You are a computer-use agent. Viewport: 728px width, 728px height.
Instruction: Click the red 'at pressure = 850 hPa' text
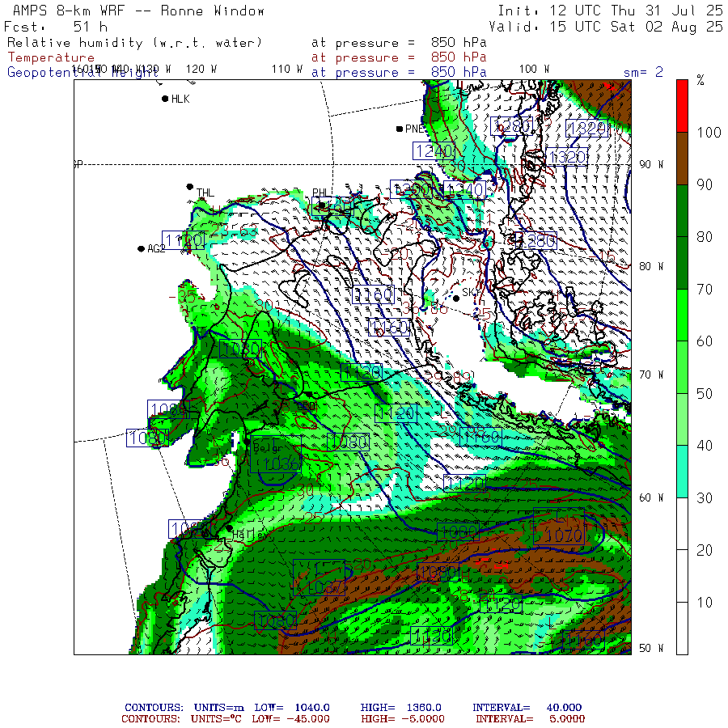[x=399, y=57]
